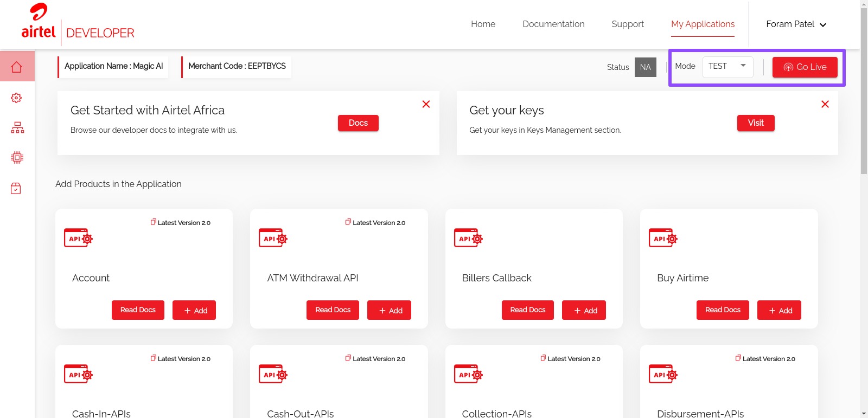Click the network hierarchy sidebar icon

point(17,127)
